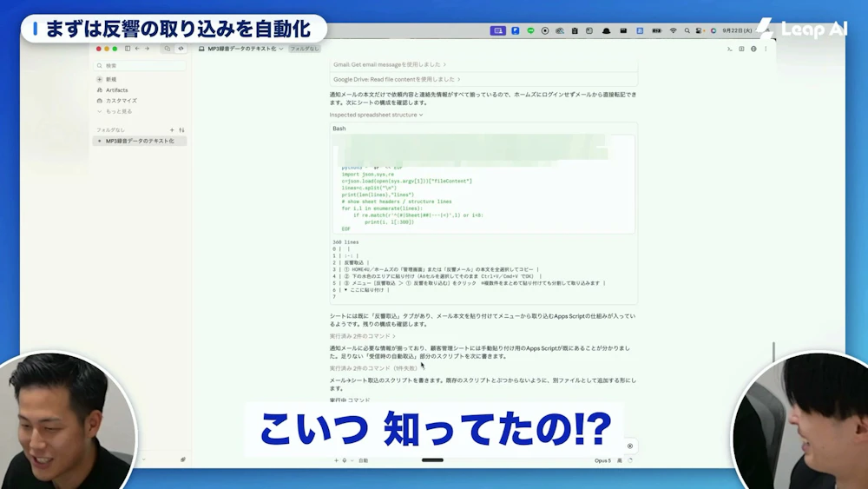Open LINE icon in menu bar
The image size is (868, 489).
(530, 31)
